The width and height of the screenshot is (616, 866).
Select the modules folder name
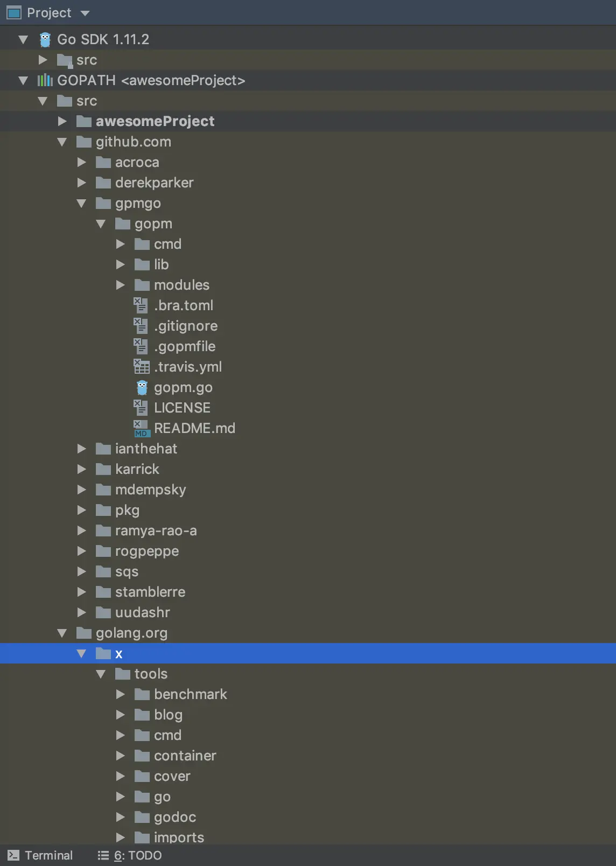click(x=181, y=285)
